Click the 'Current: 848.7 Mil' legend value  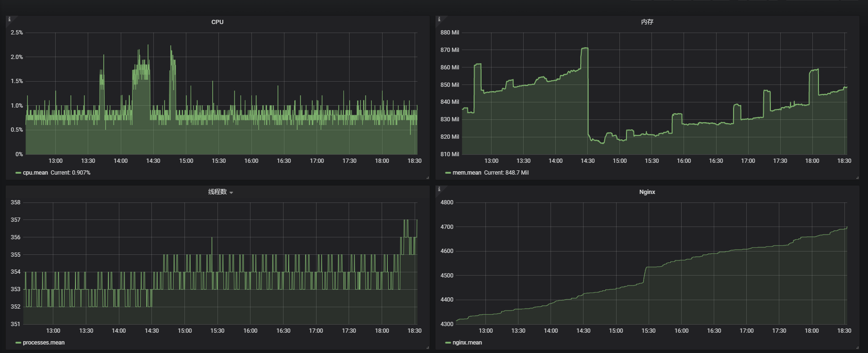(x=506, y=173)
